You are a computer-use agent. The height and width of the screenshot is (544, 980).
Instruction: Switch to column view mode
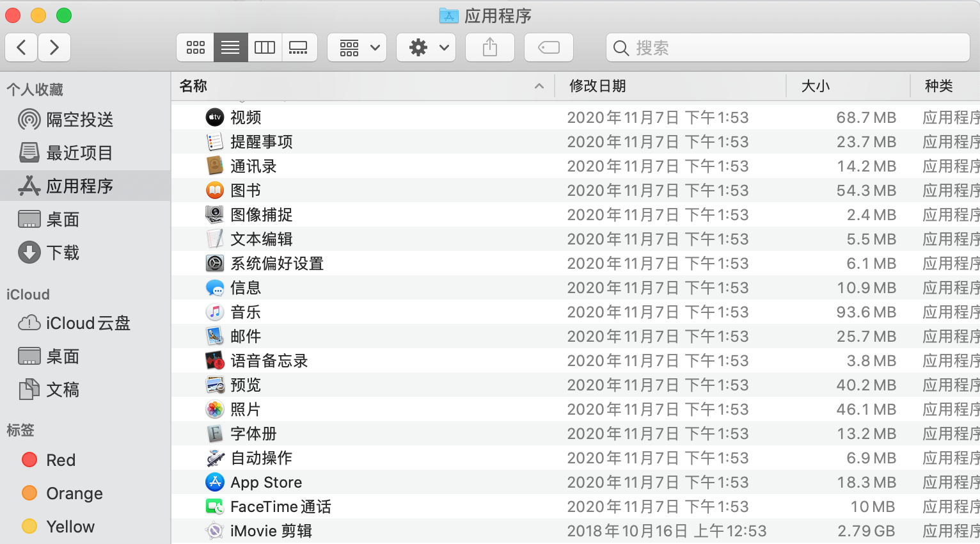(265, 47)
